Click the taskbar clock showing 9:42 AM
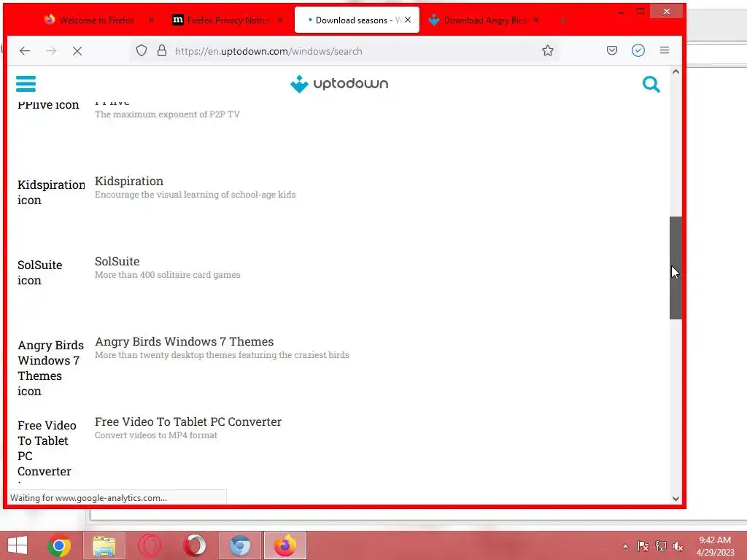Viewport: 747px width, 560px height. coord(715,546)
